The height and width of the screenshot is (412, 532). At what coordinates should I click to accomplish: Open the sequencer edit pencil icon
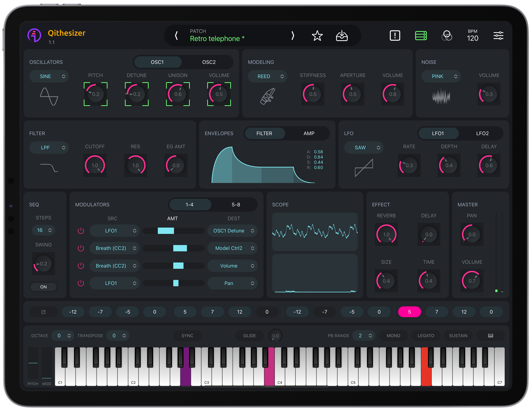(x=43, y=312)
